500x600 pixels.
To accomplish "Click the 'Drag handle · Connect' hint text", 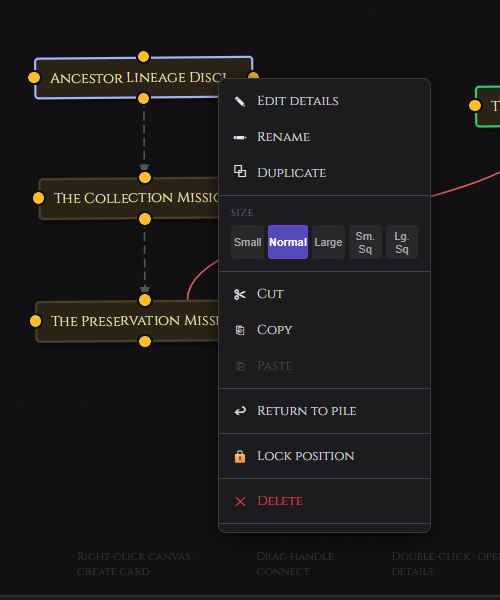I will 297,564.
